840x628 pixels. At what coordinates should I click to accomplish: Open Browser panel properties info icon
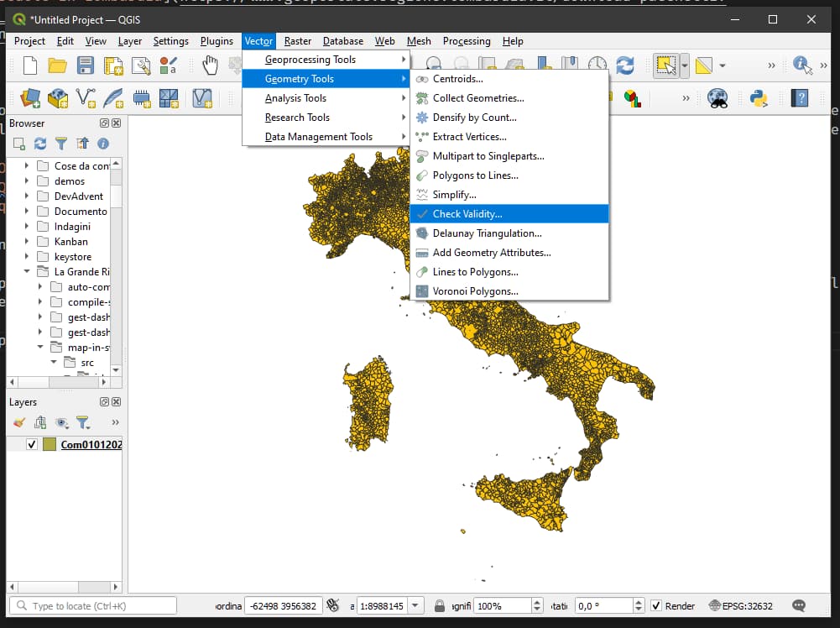pos(103,144)
